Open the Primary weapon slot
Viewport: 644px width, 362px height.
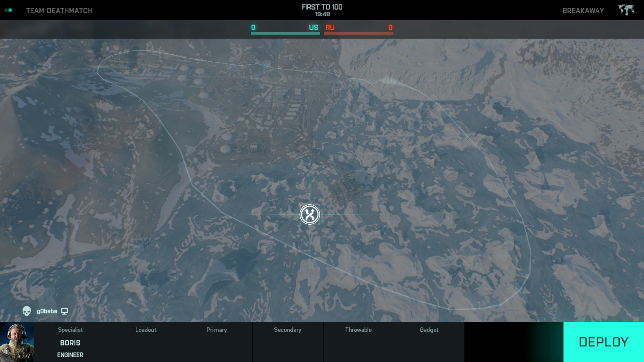click(216, 342)
